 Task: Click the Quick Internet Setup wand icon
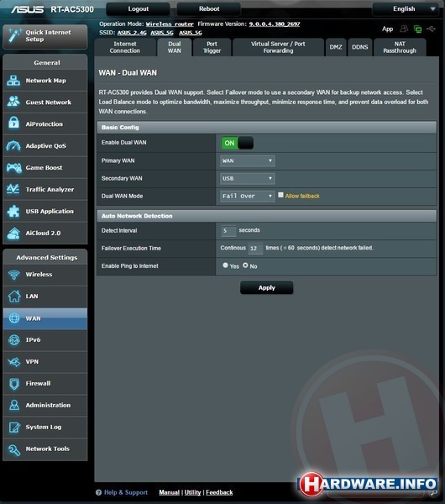(14, 35)
